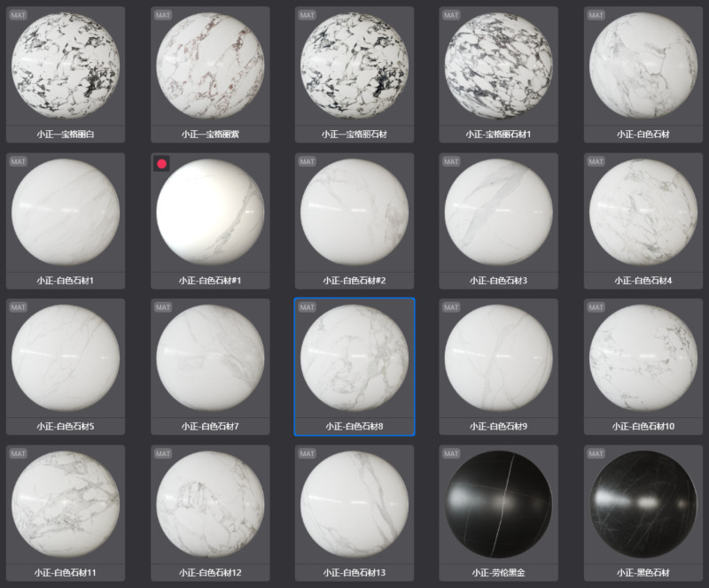Viewport: 709px width, 588px height.
Task: Select the 小正-白色石材3 sphere preview
Action: [x=498, y=213]
